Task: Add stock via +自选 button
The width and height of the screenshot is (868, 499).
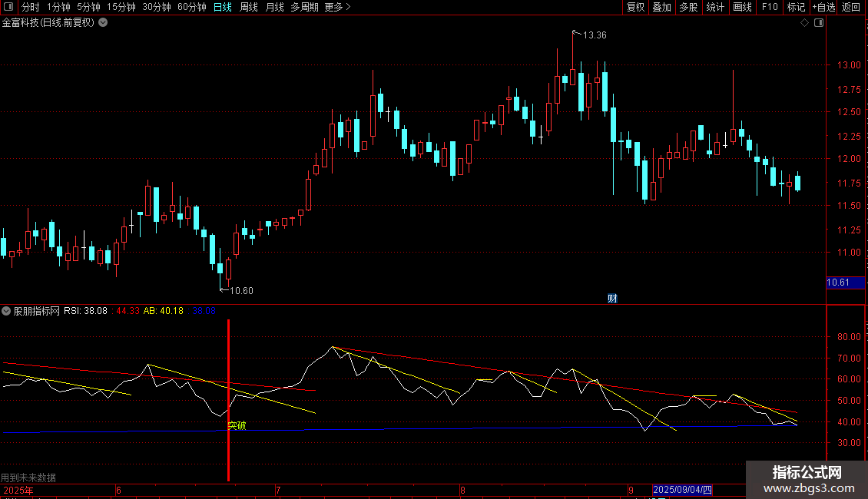Action: 823,7
